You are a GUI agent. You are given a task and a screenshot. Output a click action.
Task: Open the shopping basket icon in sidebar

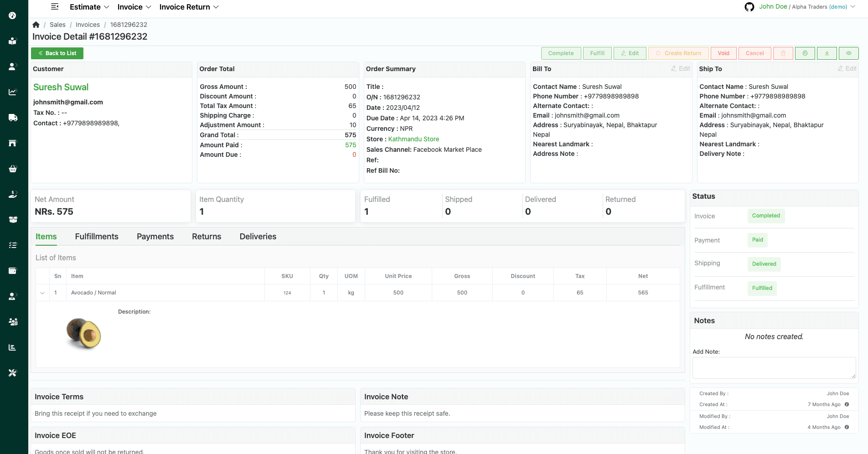pos(13,169)
